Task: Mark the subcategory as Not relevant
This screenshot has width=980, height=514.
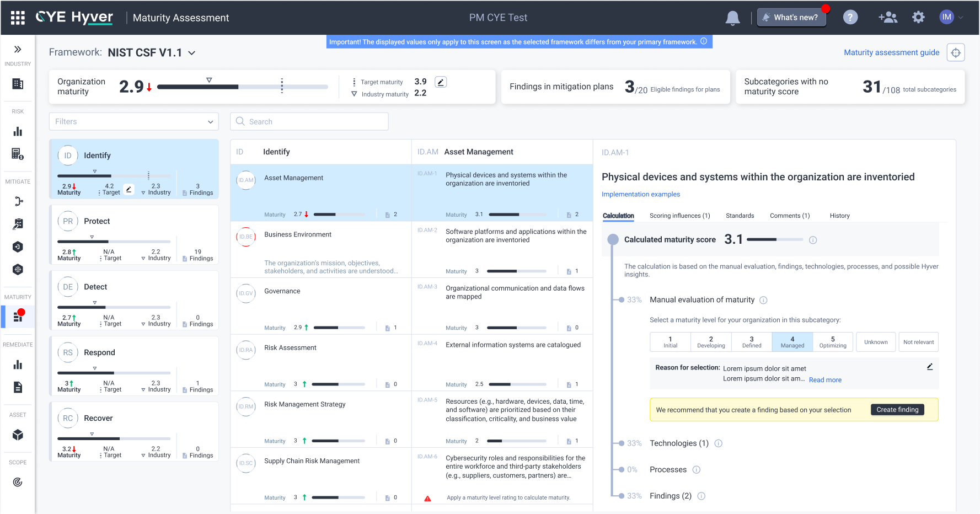Action: pos(918,342)
